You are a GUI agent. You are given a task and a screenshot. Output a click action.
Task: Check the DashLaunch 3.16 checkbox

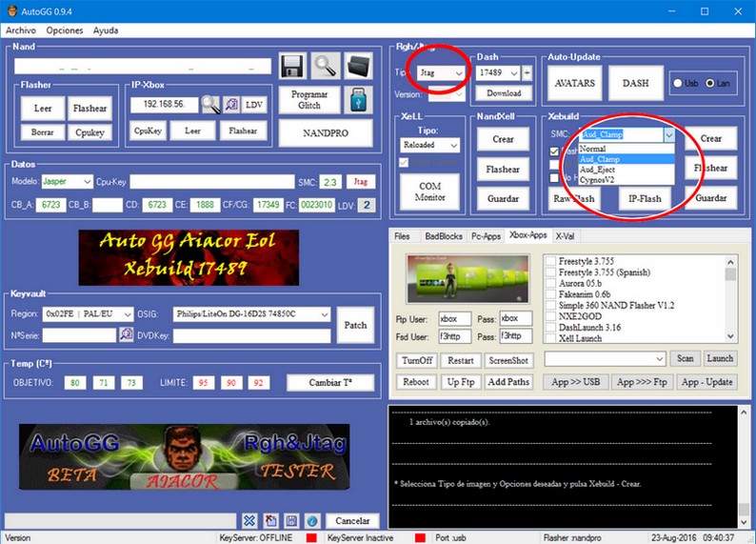pos(550,328)
